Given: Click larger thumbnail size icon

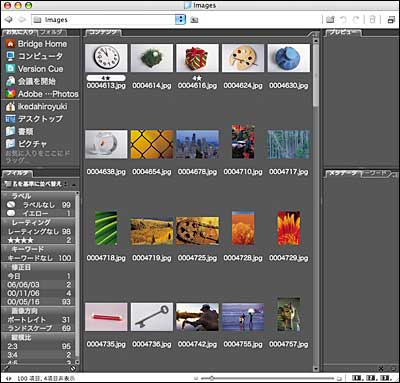Looking at the screenshot, I should pos(339,379).
